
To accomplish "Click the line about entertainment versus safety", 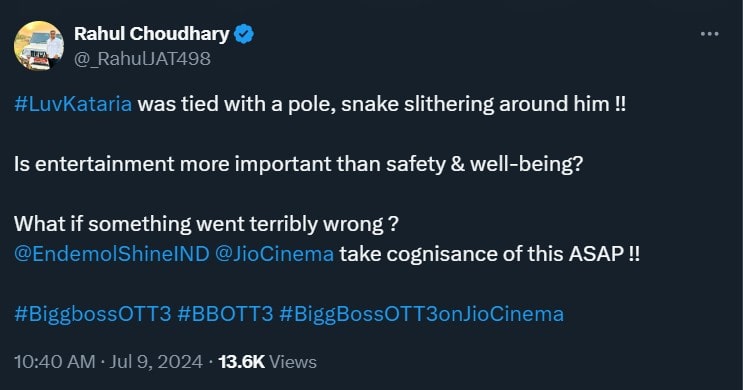I will pyautogui.click(x=299, y=164).
